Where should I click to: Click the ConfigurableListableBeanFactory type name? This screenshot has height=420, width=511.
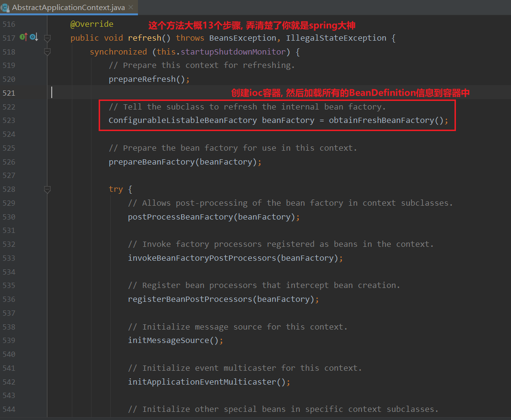(x=182, y=121)
